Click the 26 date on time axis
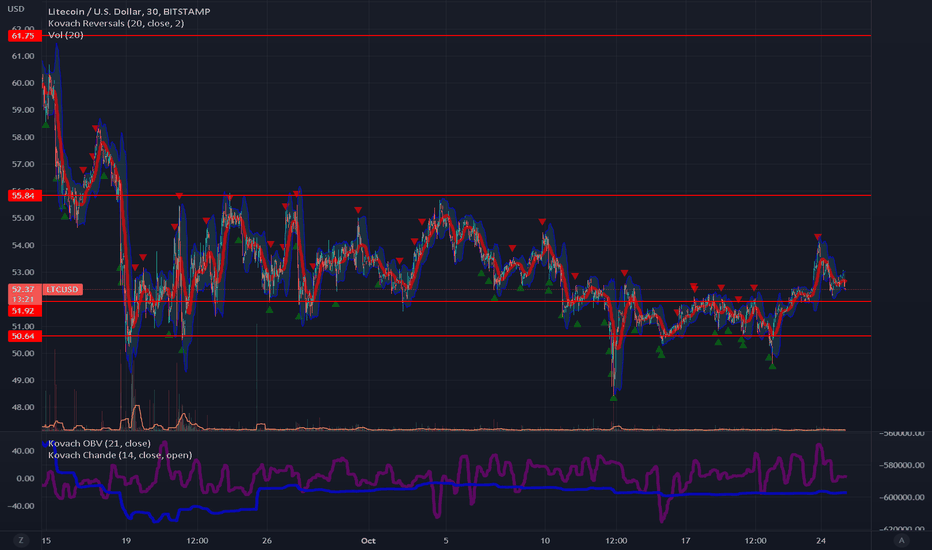 click(x=267, y=540)
